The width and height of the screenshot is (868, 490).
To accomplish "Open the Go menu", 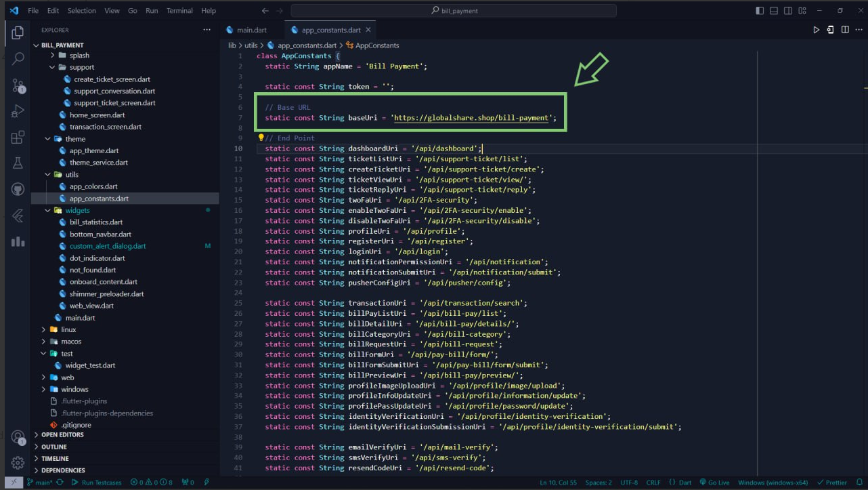I will (133, 11).
